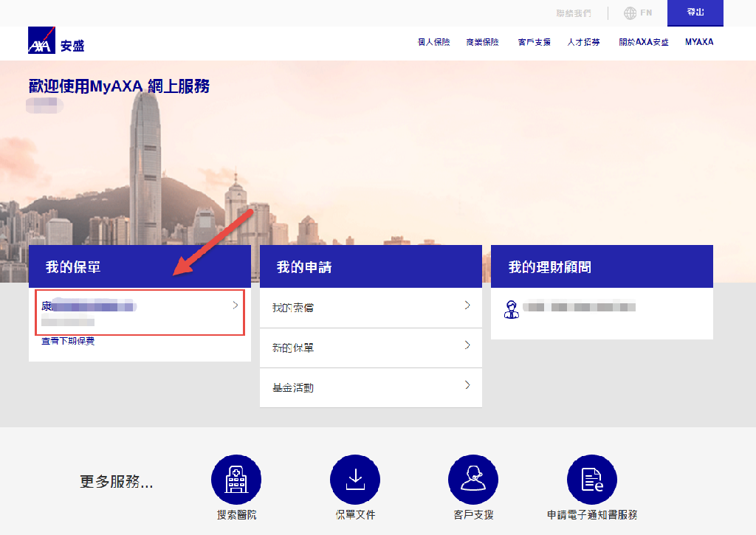Screen dimensions: 756x535
Task: Switch language to EN
Action: click(x=646, y=13)
